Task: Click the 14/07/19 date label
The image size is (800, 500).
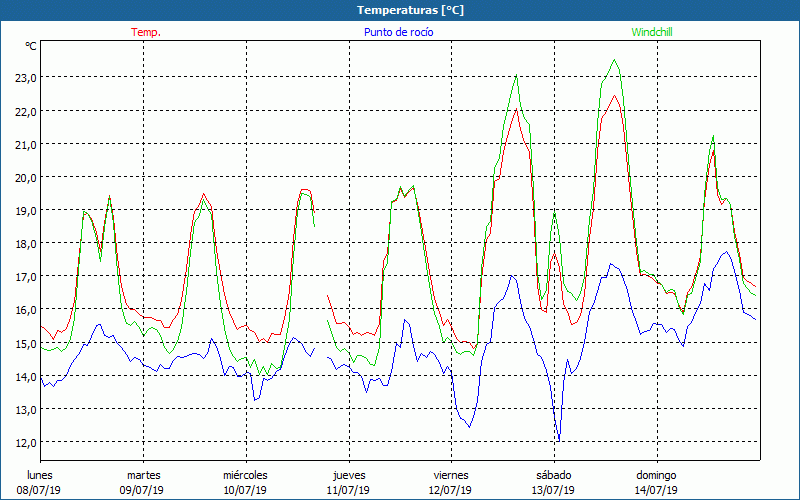Action: click(x=656, y=490)
